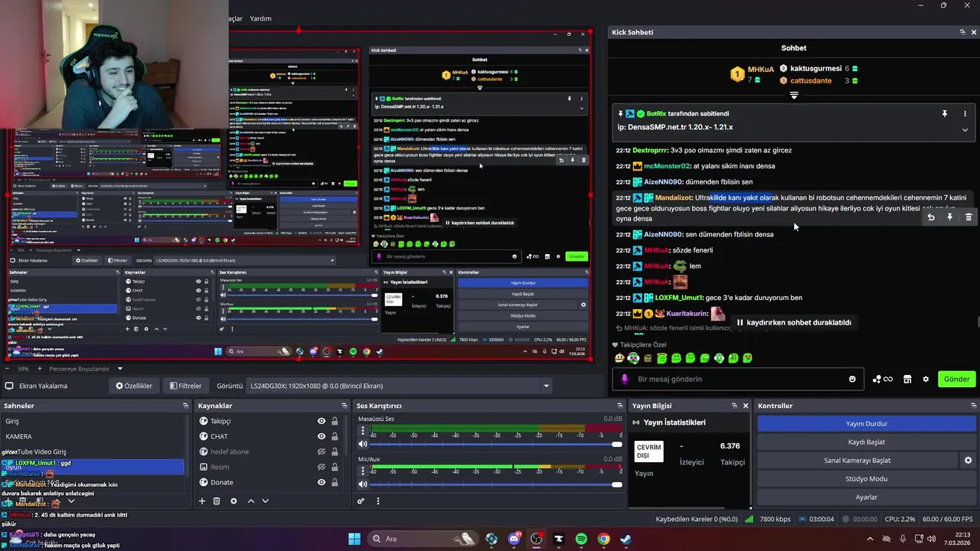Expand the gift leaderboard arrow
Viewport: 980px width, 551px height.
(794, 96)
